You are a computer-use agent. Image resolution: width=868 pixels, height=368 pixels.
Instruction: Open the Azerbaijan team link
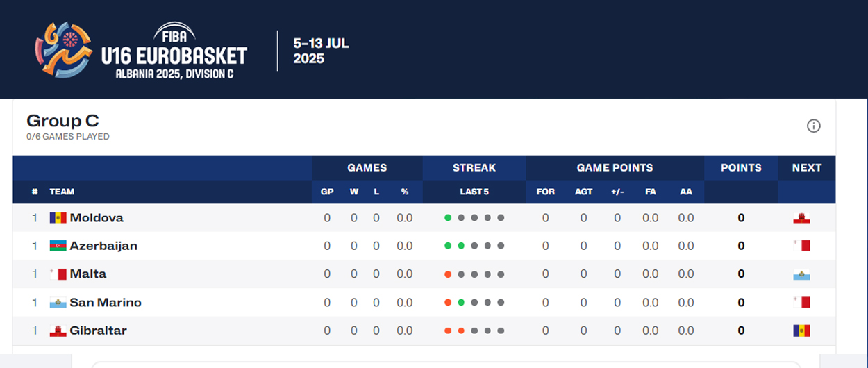click(x=103, y=246)
